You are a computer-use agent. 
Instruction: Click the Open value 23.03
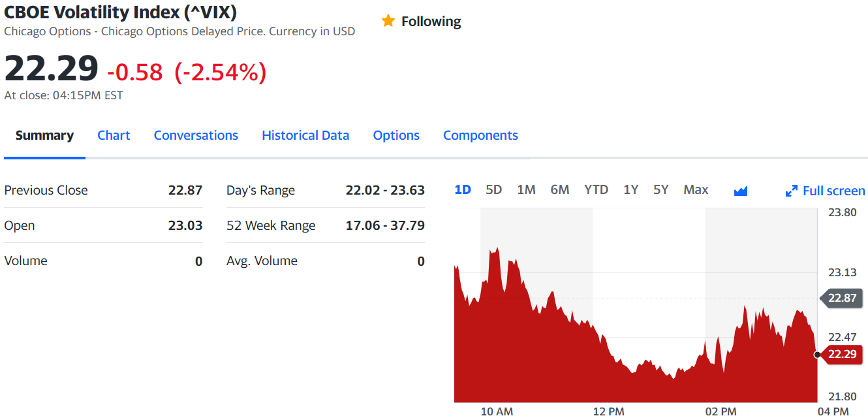coord(185,225)
